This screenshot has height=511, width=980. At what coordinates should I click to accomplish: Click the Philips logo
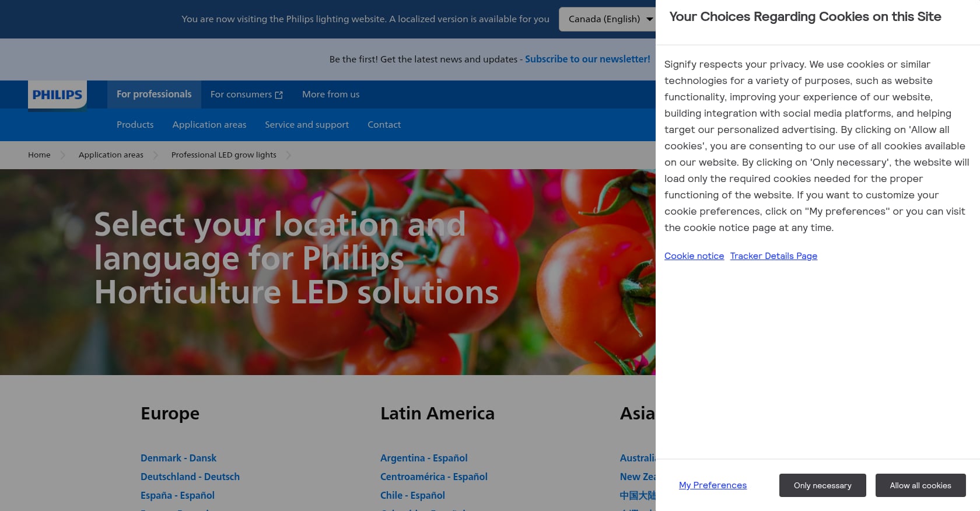(57, 95)
